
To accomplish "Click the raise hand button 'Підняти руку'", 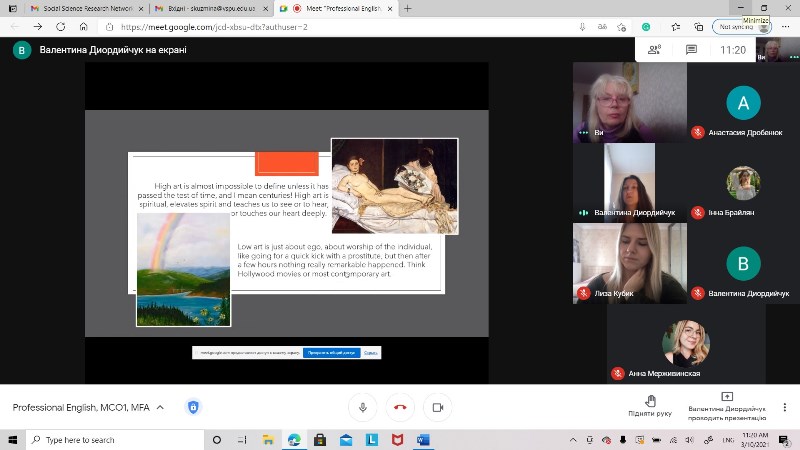I will 650,406.
